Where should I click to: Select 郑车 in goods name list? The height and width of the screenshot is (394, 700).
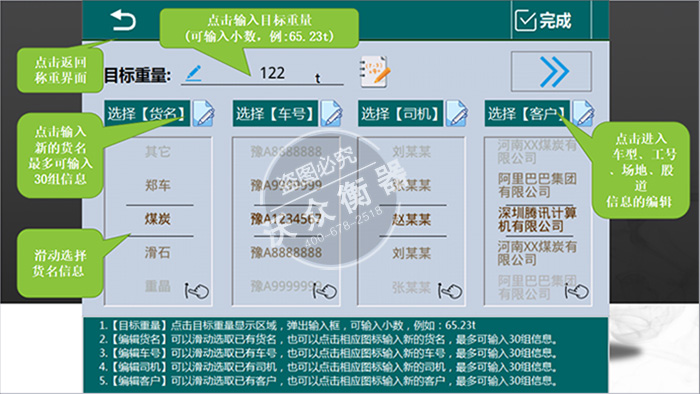pos(158,185)
